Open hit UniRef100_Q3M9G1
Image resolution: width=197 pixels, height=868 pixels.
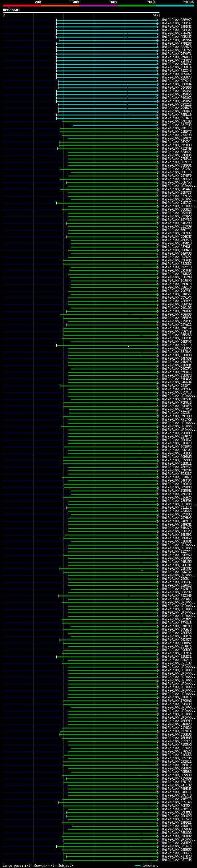pyautogui.click(x=177, y=165)
